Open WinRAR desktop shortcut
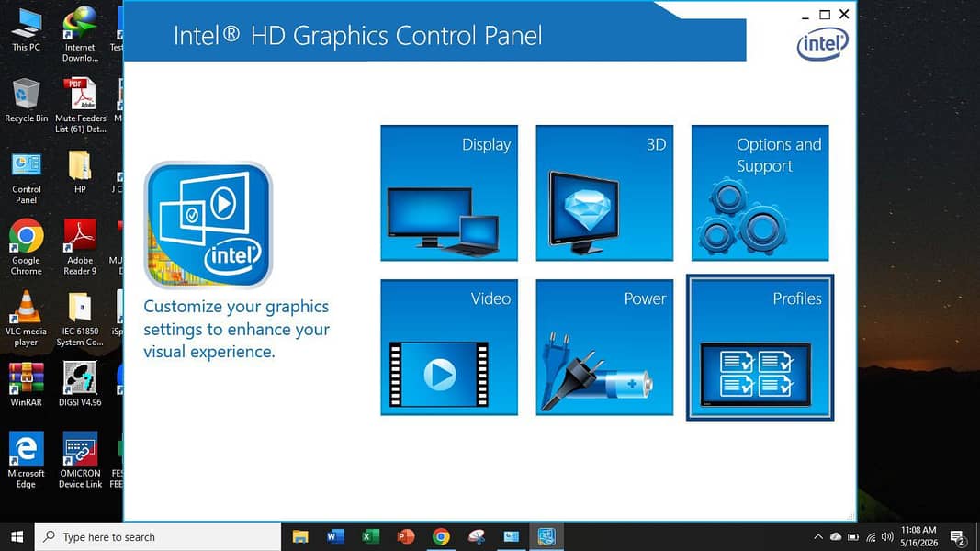The height and width of the screenshot is (551, 980). click(27, 384)
